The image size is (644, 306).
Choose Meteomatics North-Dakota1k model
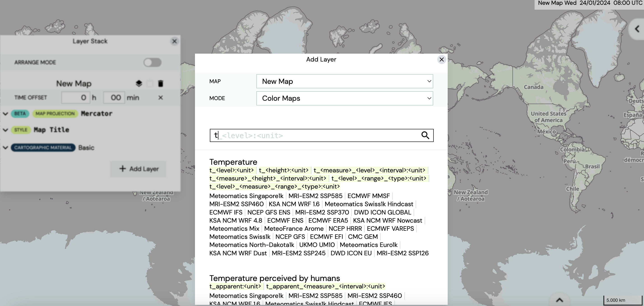(x=252, y=245)
